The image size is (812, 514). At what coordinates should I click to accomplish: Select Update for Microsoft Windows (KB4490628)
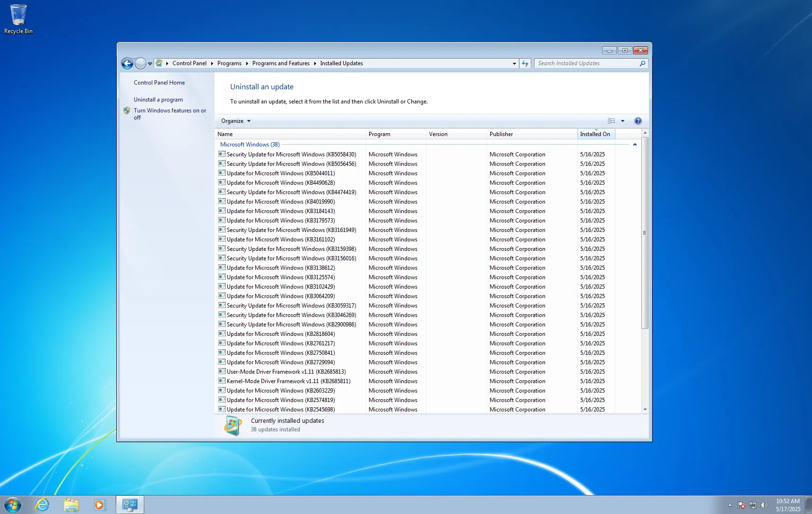[x=281, y=183]
